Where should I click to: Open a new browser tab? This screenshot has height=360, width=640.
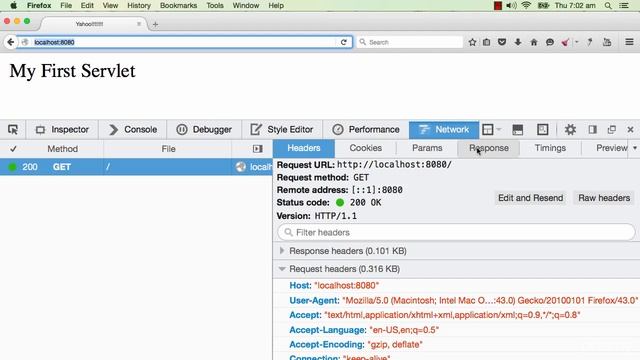(x=155, y=24)
